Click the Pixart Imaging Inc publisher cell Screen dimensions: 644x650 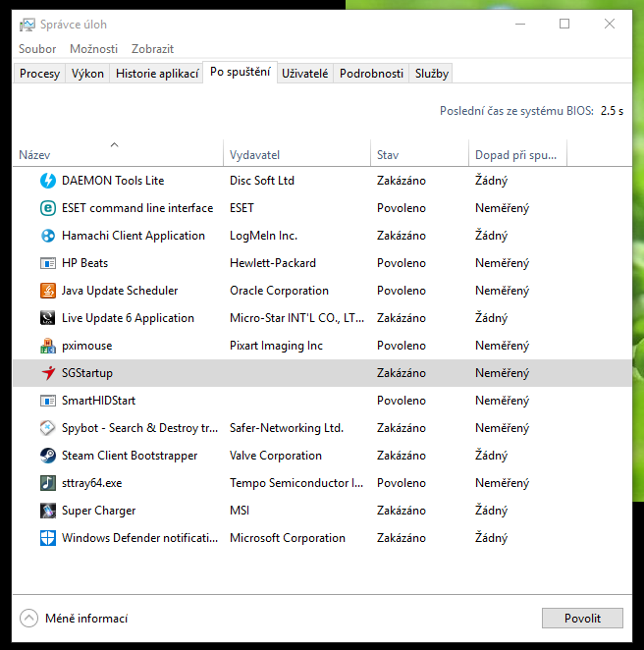[x=276, y=346]
